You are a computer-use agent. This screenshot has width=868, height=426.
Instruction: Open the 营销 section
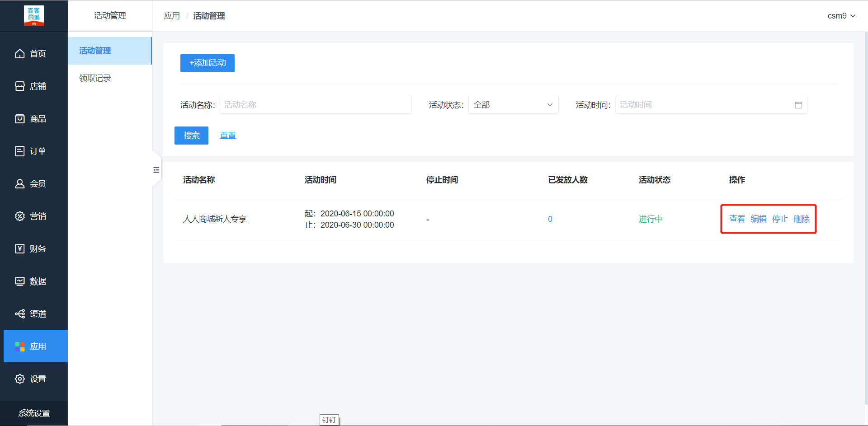[x=34, y=216]
